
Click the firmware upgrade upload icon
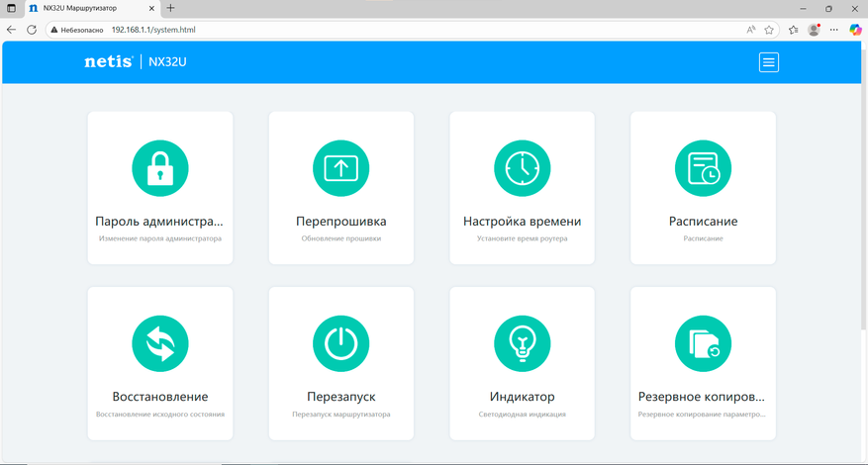341,168
